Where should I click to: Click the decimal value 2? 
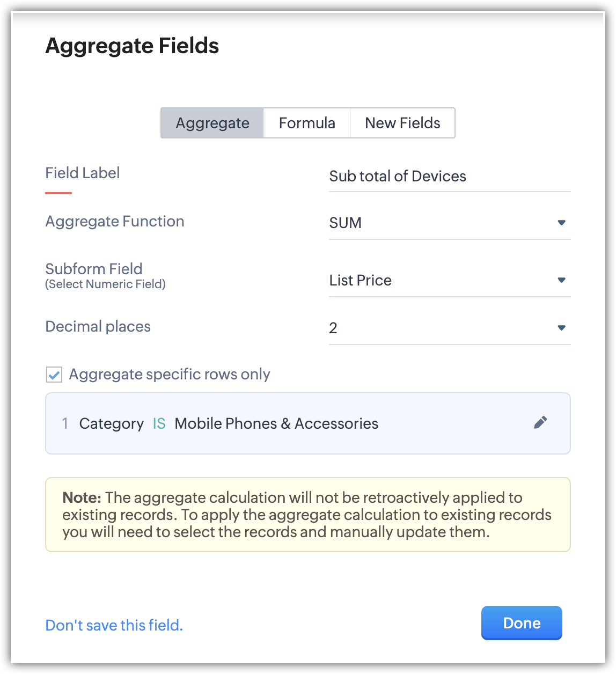click(333, 328)
